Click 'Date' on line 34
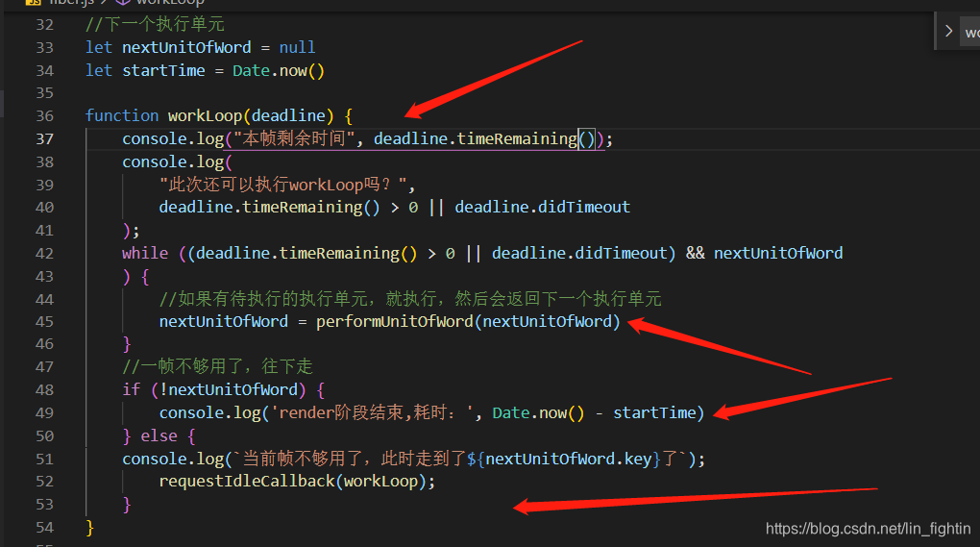This screenshot has width=980, height=547. (251, 70)
